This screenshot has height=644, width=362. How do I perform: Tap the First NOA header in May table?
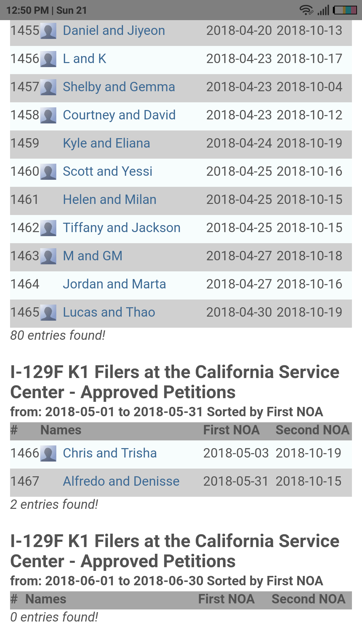[231, 430]
